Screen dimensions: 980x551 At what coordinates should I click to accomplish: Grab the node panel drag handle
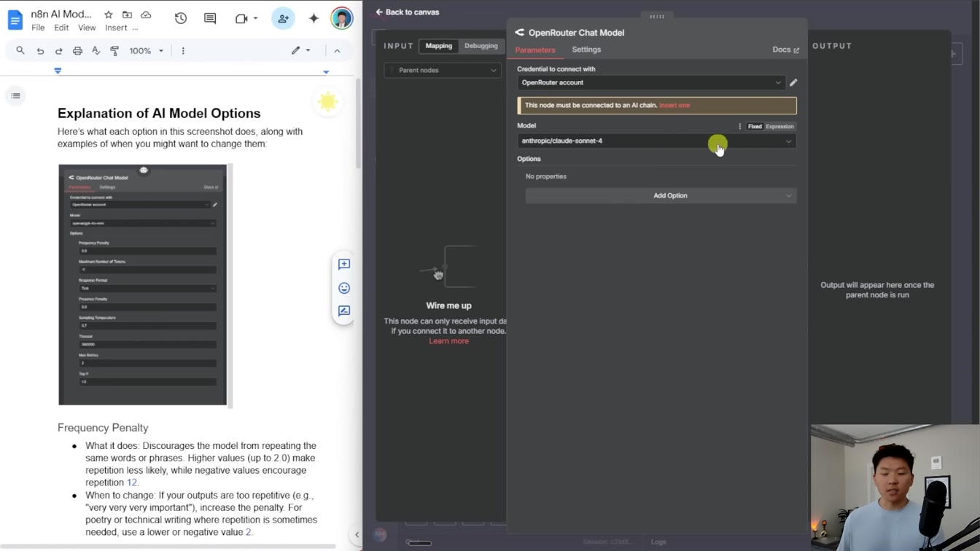[657, 16]
